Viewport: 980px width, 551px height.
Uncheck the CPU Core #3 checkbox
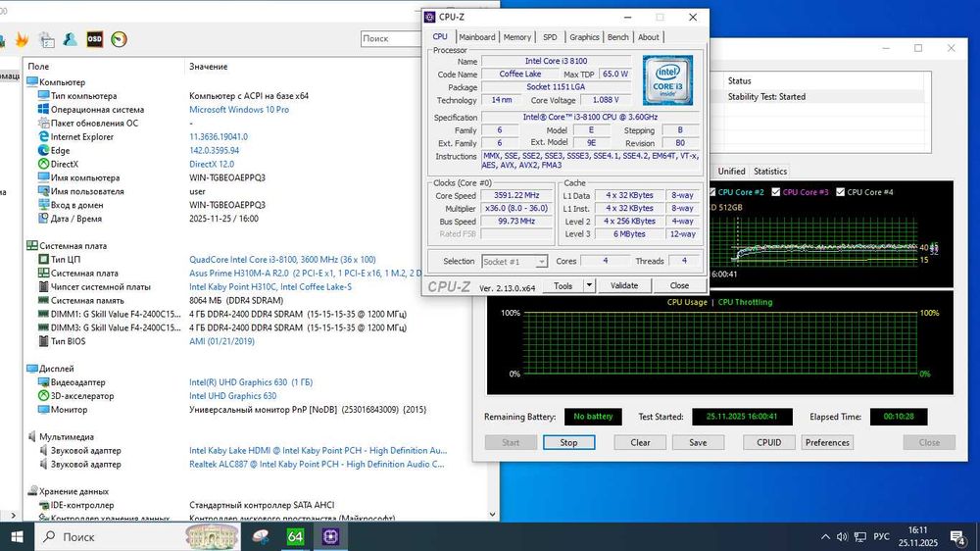coord(775,192)
